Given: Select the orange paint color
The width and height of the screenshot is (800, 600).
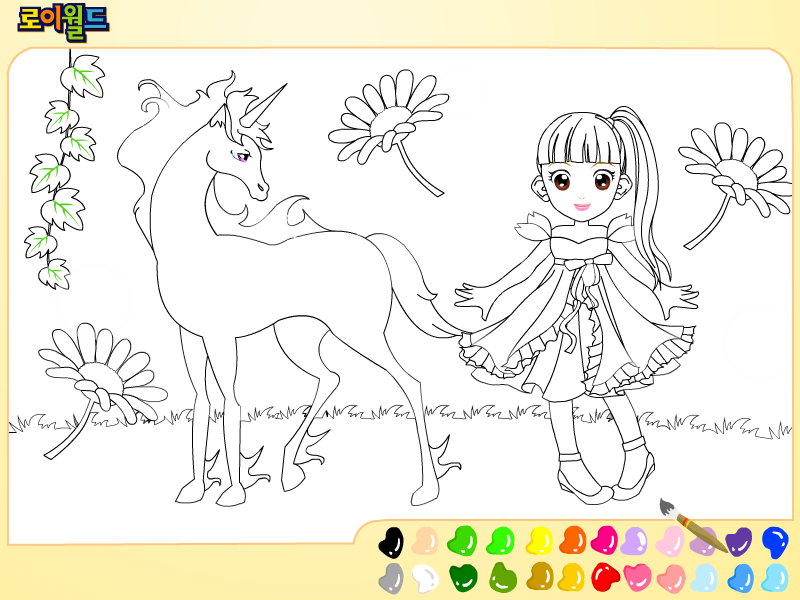Looking at the screenshot, I should [x=572, y=540].
